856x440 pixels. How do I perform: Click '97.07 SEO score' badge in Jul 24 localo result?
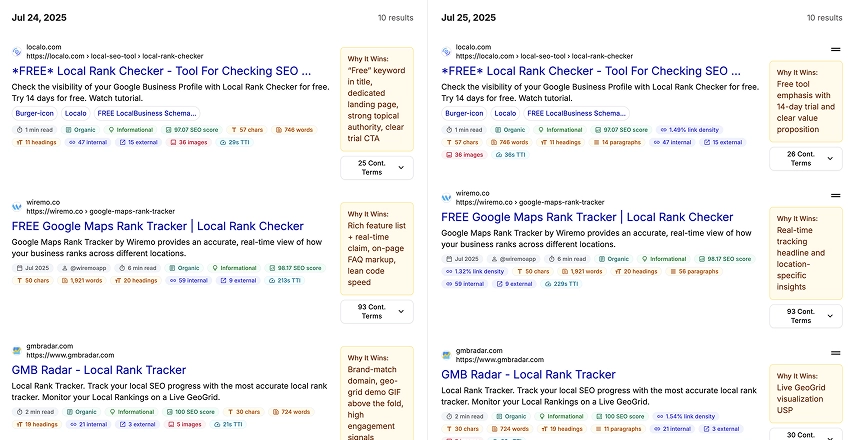click(195, 130)
